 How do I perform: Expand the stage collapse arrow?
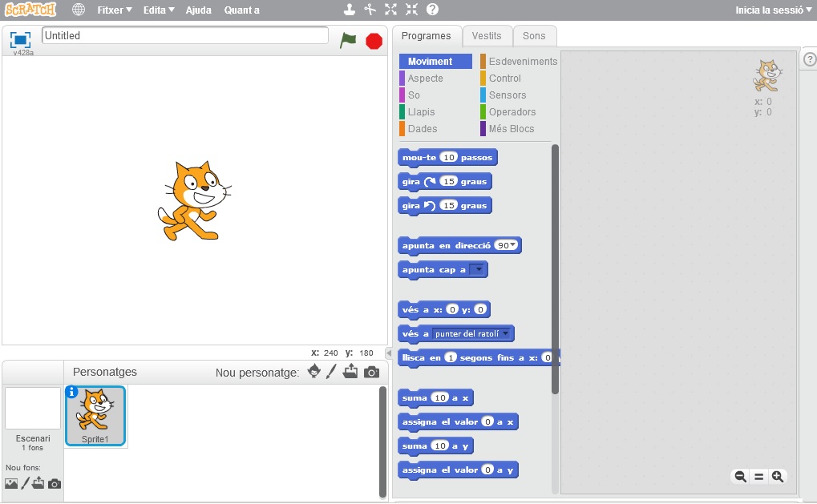pyautogui.click(x=389, y=353)
